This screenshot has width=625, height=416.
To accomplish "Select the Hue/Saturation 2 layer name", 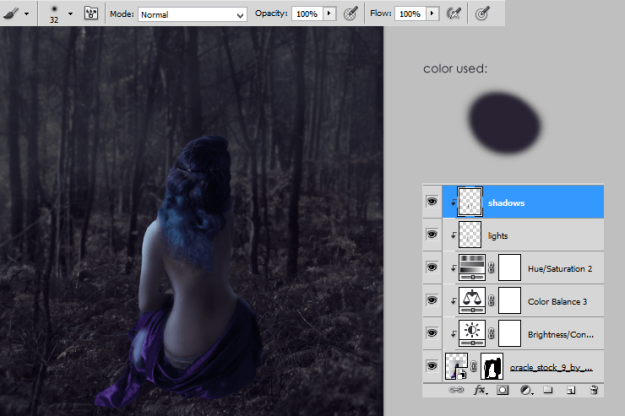I will pyautogui.click(x=560, y=269).
